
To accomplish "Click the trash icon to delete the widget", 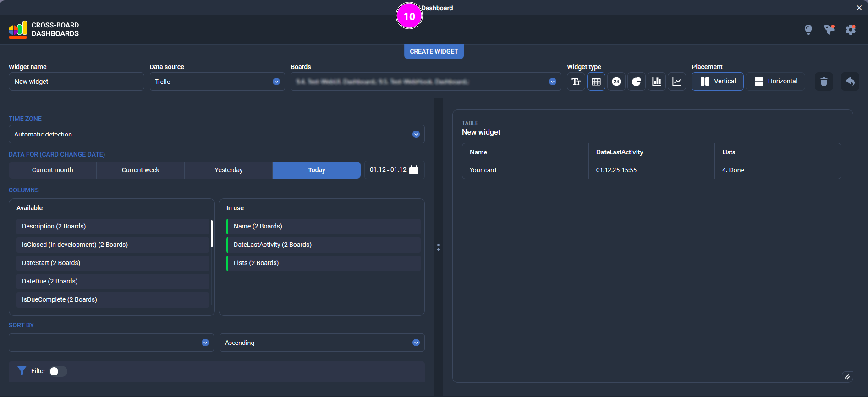I will 824,82.
